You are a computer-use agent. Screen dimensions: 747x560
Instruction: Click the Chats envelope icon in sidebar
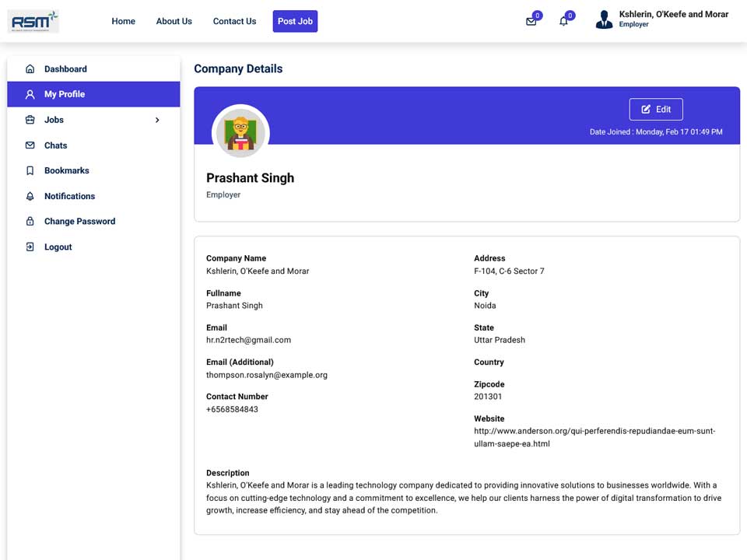pyautogui.click(x=30, y=145)
